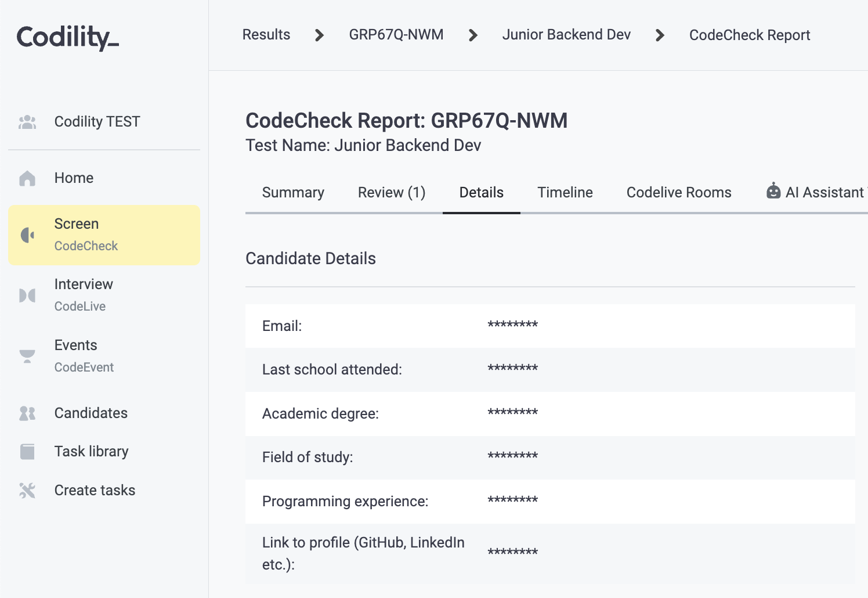Screen dimensions: 868x598
Task: Switch to the Review (1) tab
Action: [x=392, y=193]
